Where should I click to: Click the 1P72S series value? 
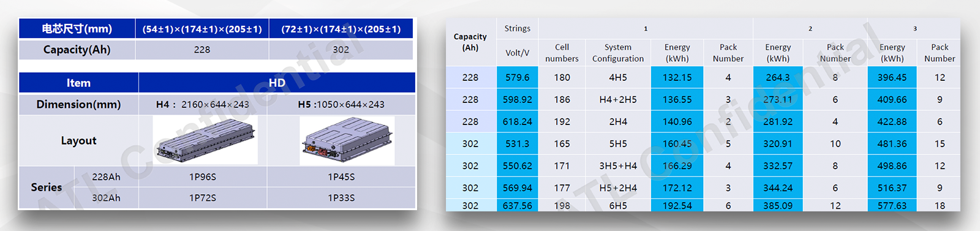point(203,197)
